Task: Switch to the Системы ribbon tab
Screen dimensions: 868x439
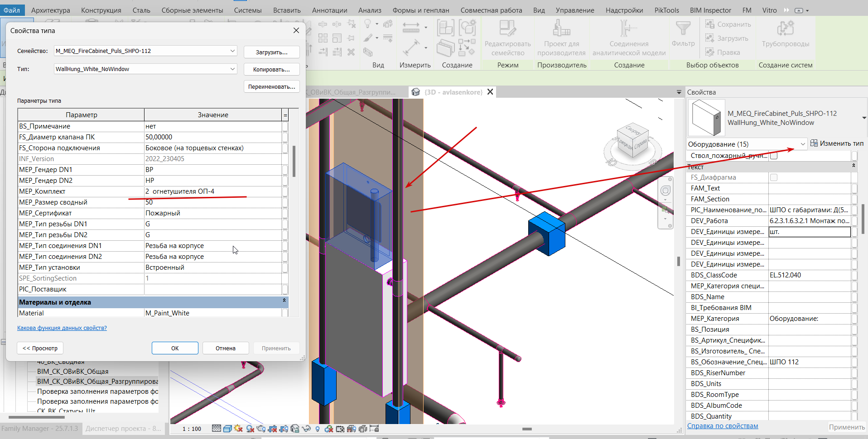Action: click(248, 10)
